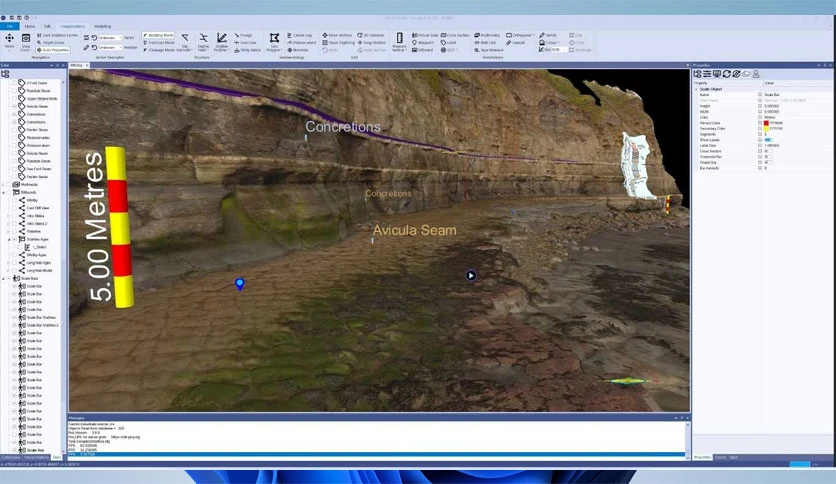Toggle the Billboards layer checkbox

point(10,192)
